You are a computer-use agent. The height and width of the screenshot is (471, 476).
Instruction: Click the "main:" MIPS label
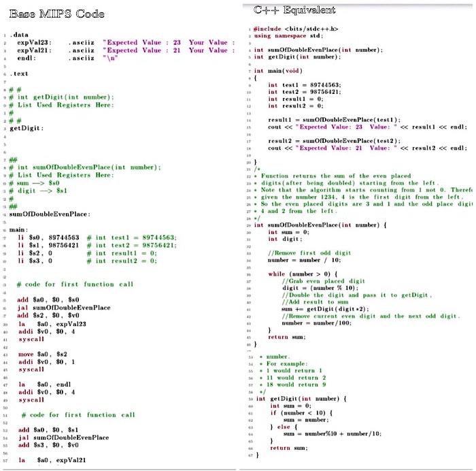coord(18,230)
